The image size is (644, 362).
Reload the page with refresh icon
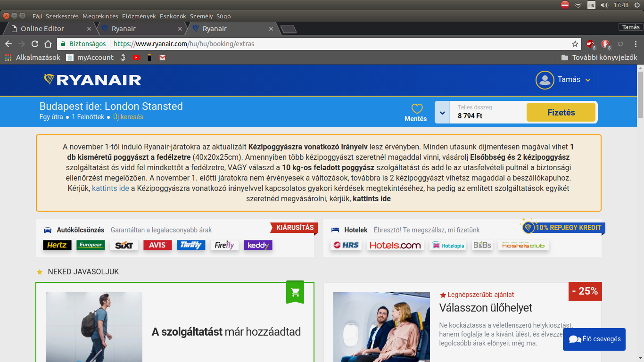35,44
